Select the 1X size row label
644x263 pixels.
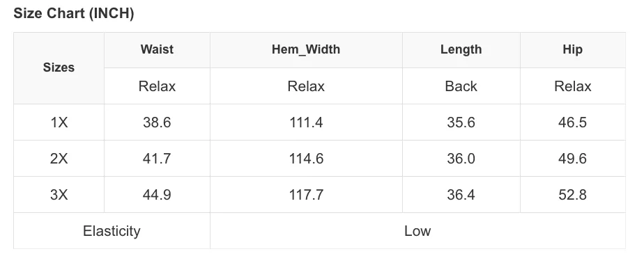59,122
